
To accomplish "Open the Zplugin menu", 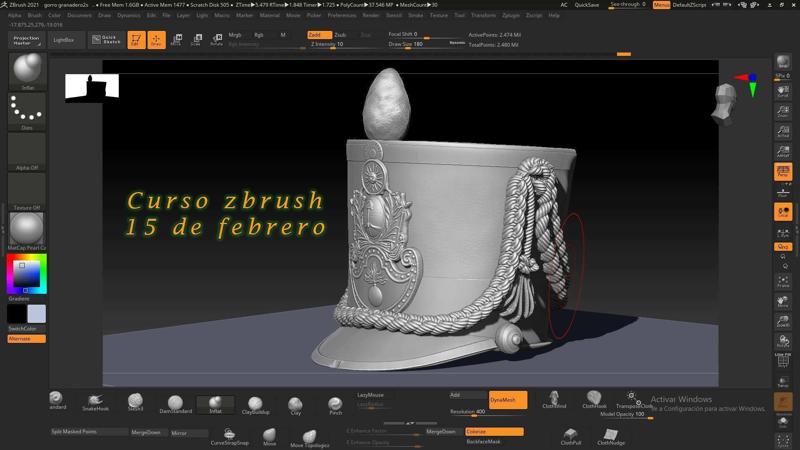I will [511, 15].
